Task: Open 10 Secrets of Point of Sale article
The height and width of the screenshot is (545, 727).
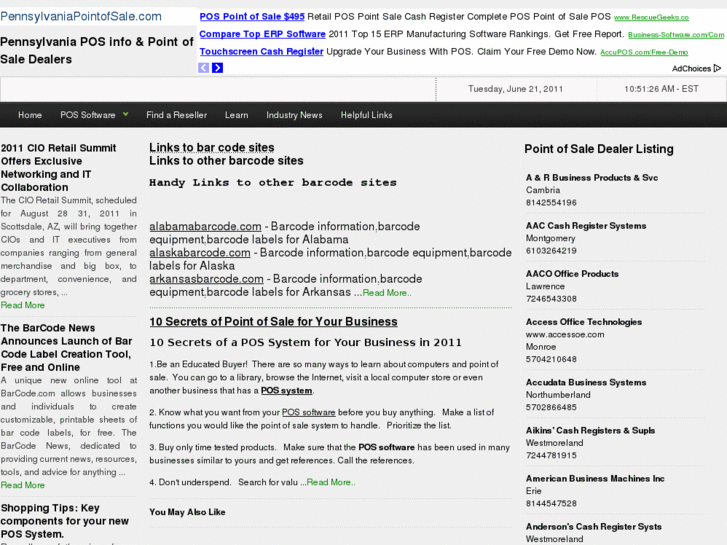Action: (273, 321)
